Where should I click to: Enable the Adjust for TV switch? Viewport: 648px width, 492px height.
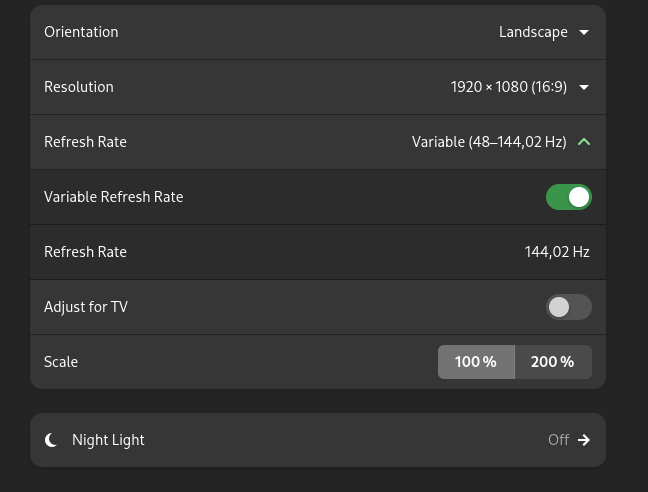click(569, 307)
